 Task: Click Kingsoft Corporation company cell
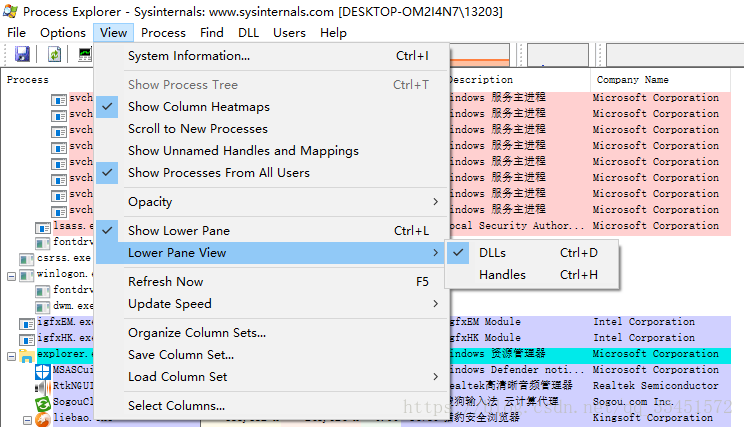(x=653, y=418)
